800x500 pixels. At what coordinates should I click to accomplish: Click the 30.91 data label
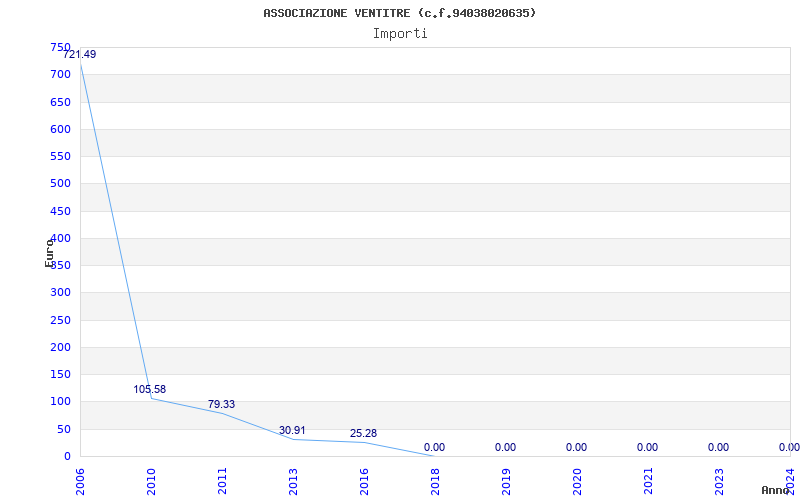[292, 430]
